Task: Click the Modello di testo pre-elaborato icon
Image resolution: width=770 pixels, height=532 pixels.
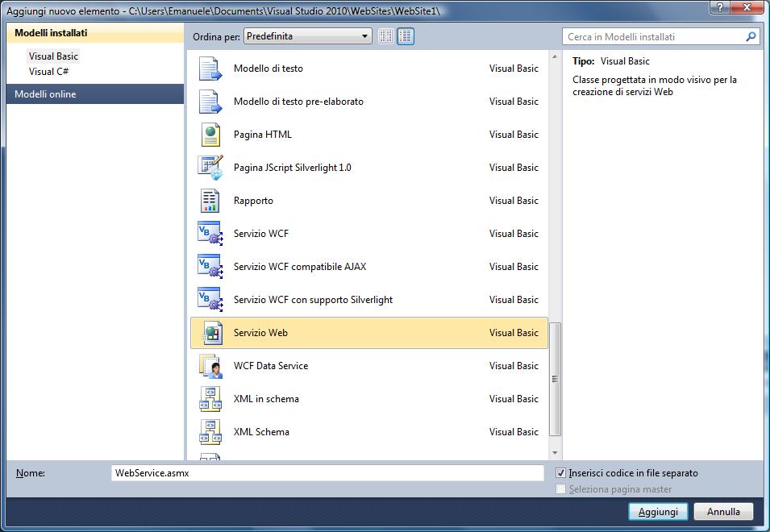Action: [210, 102]
